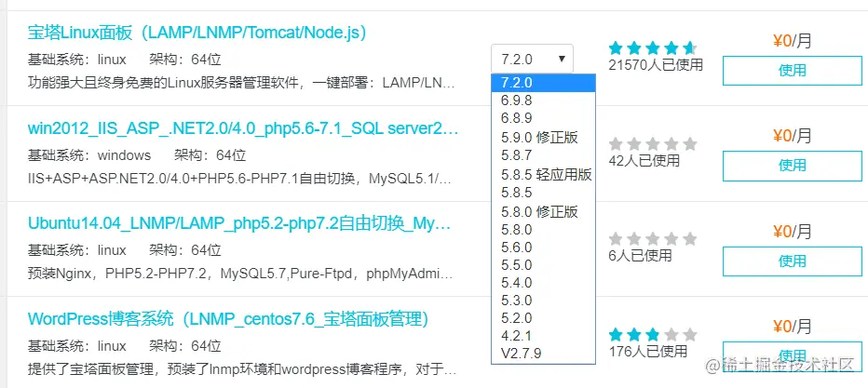The height and width of the screenshot is (388, 868).
Task: Choose version 4.2.1 from the list
Action: click(543, 336)
